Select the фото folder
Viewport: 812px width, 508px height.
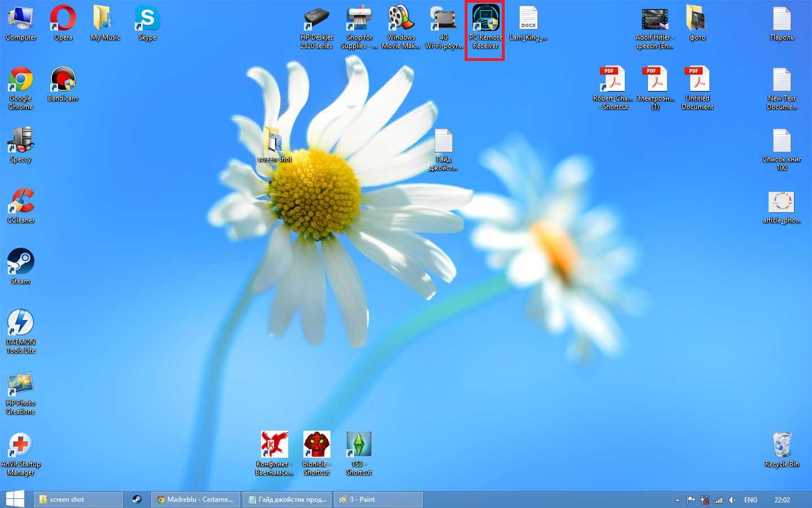[x=698, y=23]
